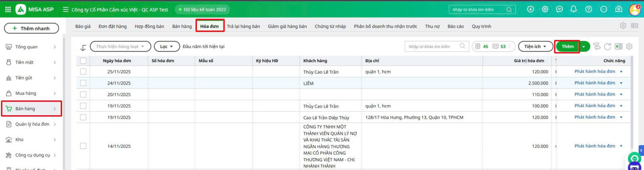
Task: Open dropdown arrow beside Thêm button
Action: tap(584, 47)
